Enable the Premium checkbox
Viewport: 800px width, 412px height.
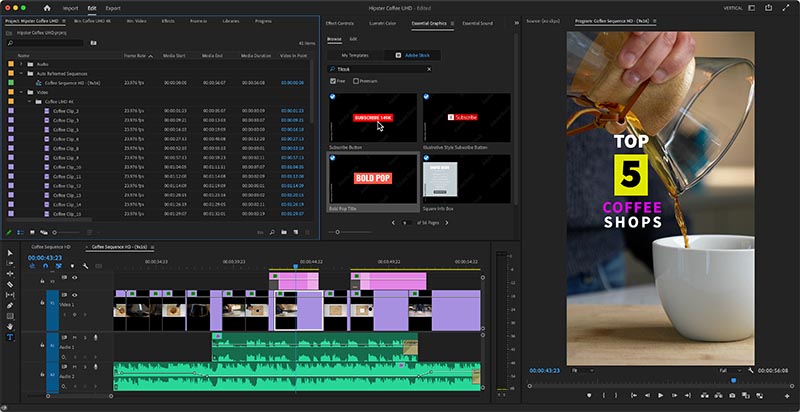pos(356,81)
